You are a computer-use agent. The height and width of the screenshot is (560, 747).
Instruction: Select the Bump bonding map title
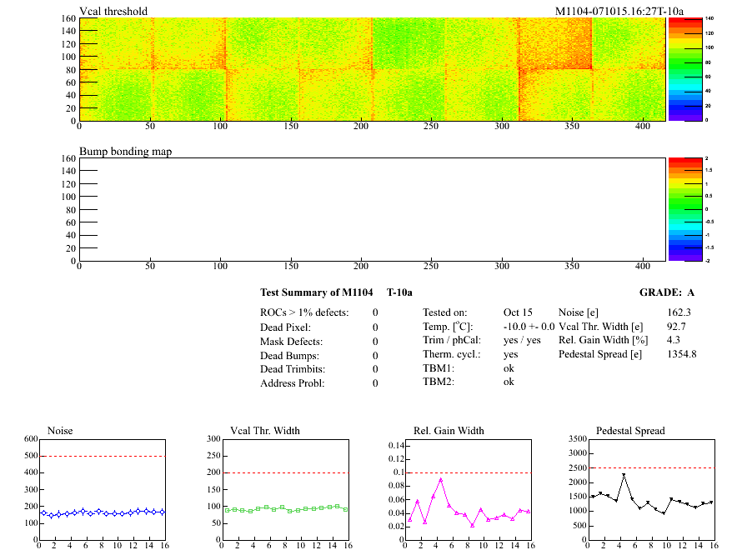click(125, 151)
